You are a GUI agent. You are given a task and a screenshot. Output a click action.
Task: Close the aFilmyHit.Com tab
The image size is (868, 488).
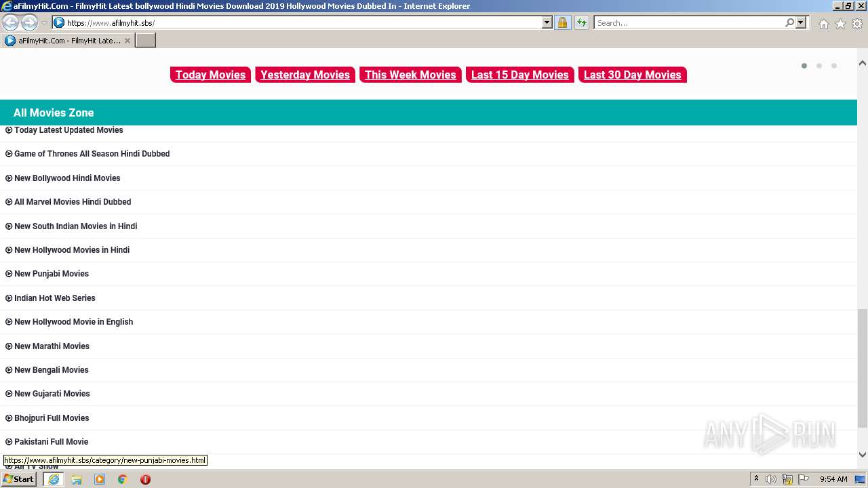tap(127, 41)
